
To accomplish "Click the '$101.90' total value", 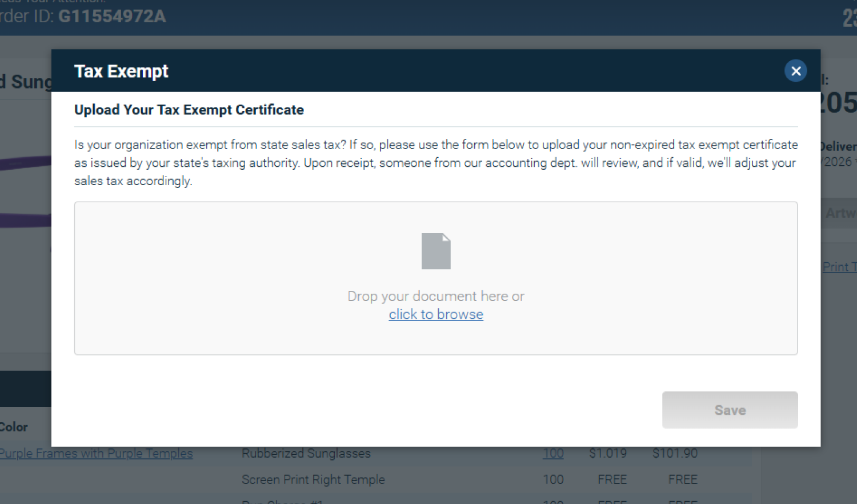I will 675,453.
